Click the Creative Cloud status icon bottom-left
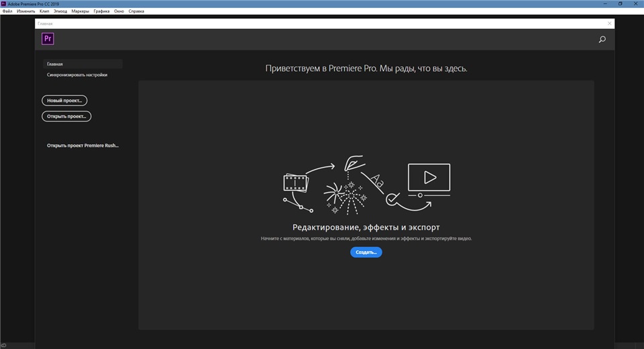The height and width of the screenshot is (349, 644). [x=4, y=346]
